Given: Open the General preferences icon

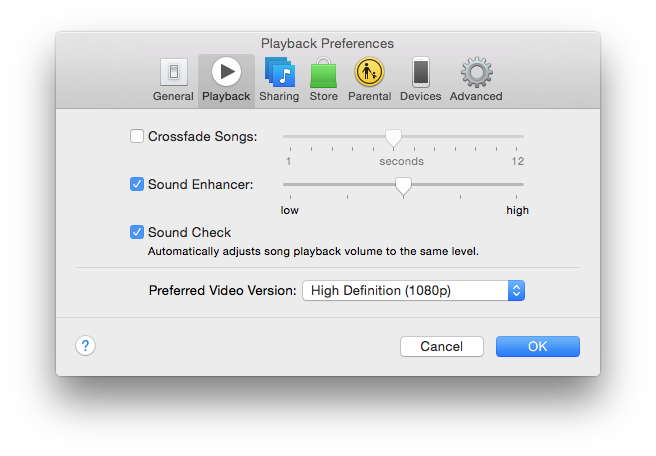Looking at the screenshot, I should click(x=173, y=73).
